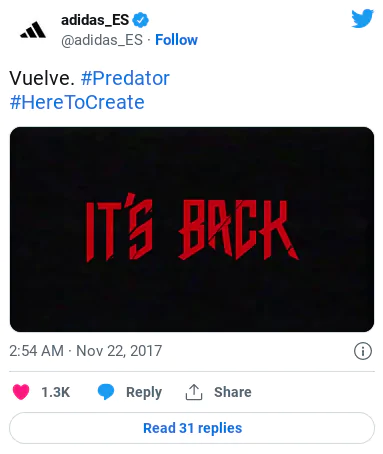Screen dimensions: 383x454
Task: Click the @adidas_ES handle
Action: pos(102,40)
